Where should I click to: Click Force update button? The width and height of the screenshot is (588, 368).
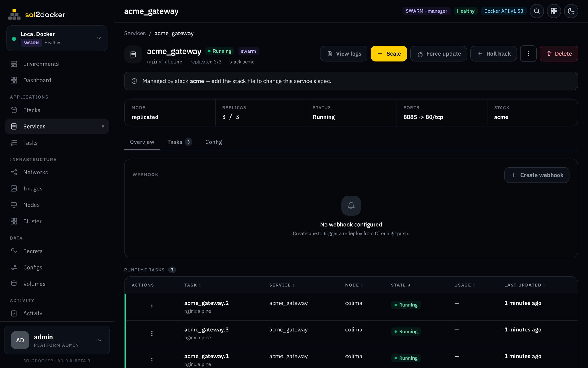tap(439, 54)
